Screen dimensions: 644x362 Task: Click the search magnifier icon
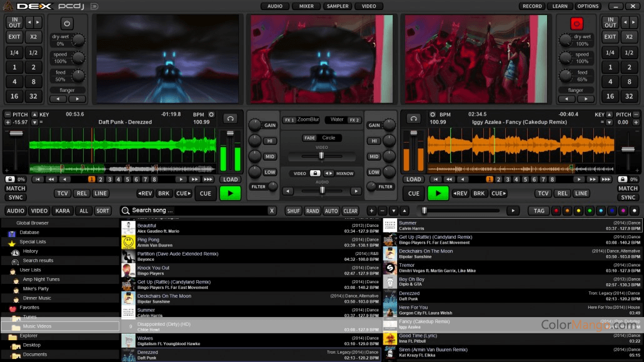coord(126,211)
